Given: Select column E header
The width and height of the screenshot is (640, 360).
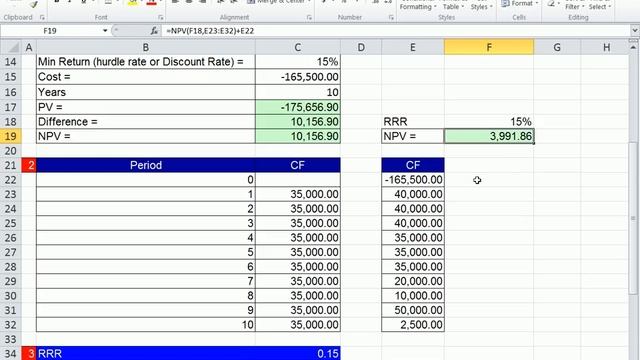Looking at the screenshot, I should point(413,48).
